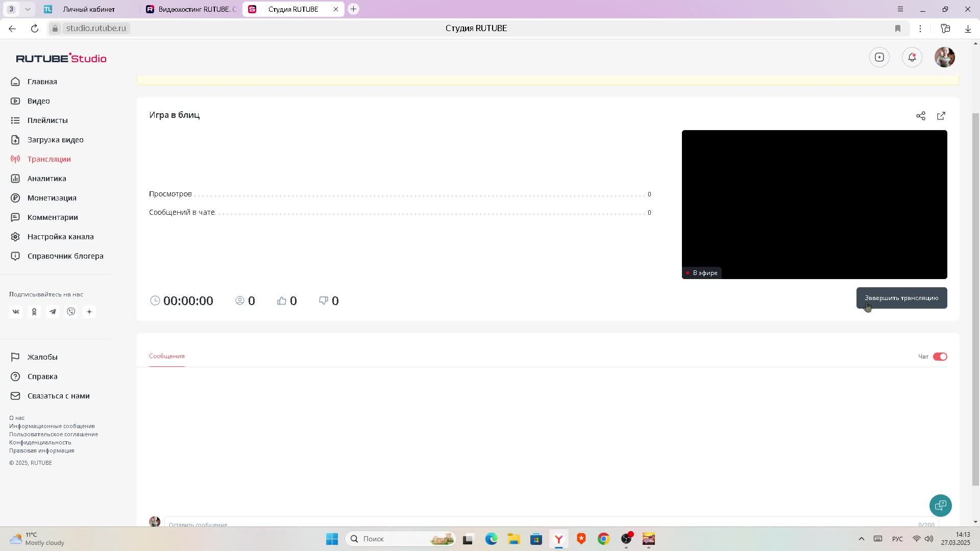This screenshot has height=551, width=980.
Task: Open Плейлисты in the sidebar
Action: pyautogui.click(x=39, y=120)
